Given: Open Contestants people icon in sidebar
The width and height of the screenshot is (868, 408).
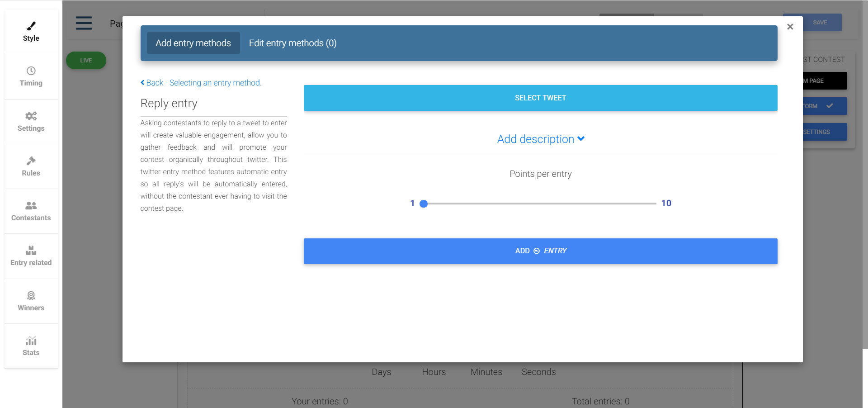Looking at the screenshot, I should pyautogui.click(x=31, y=205).
